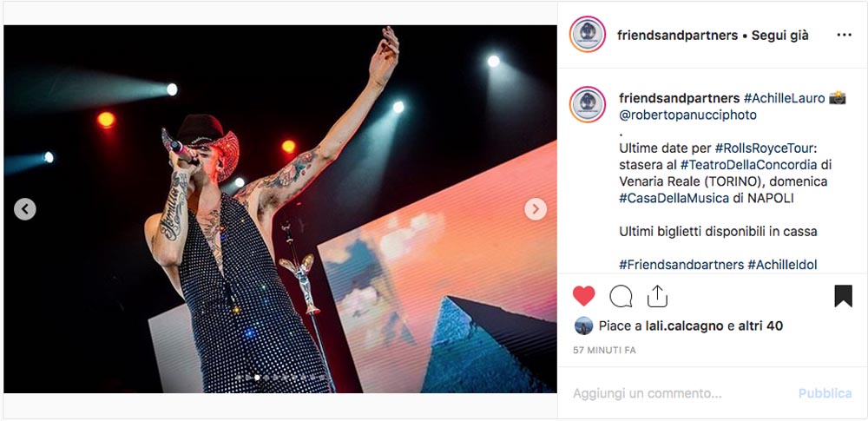Show the list of altri 40 likes

tap(760, 326)
